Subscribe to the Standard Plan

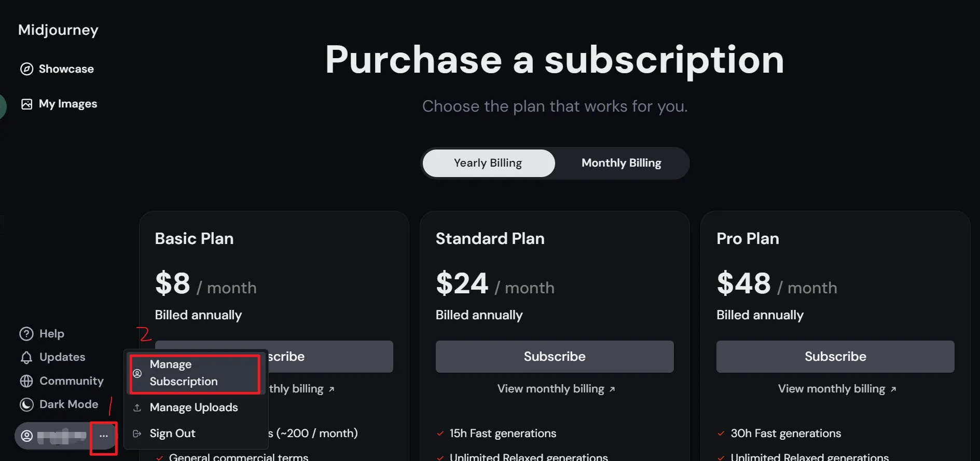(x=554, y=357)
